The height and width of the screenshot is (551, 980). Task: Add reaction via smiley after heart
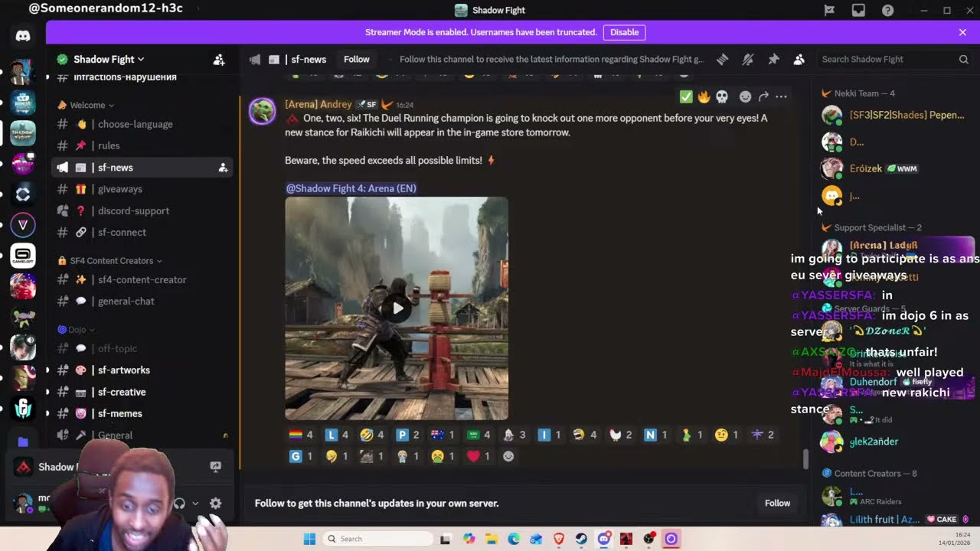508,456
